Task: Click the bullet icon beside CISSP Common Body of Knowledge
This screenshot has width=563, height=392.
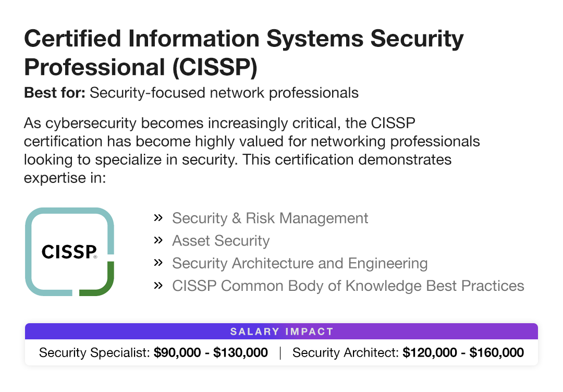Action: tap(158, 285)
